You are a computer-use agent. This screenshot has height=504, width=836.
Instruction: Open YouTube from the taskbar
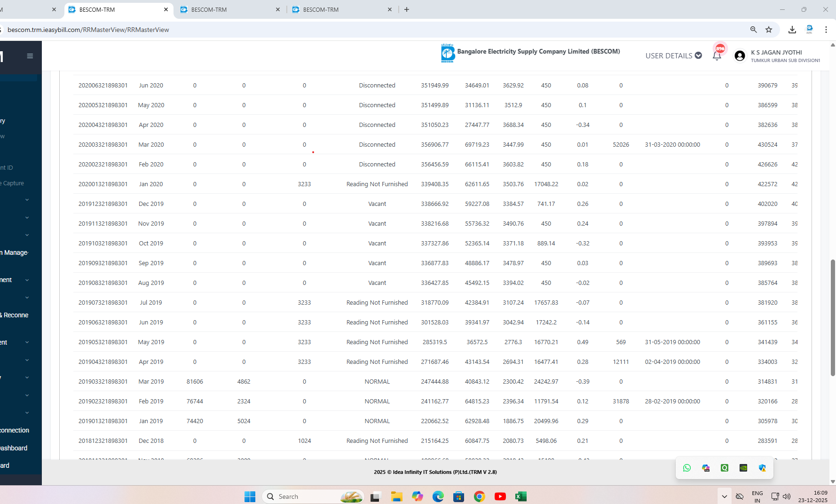tap(500, 496)
